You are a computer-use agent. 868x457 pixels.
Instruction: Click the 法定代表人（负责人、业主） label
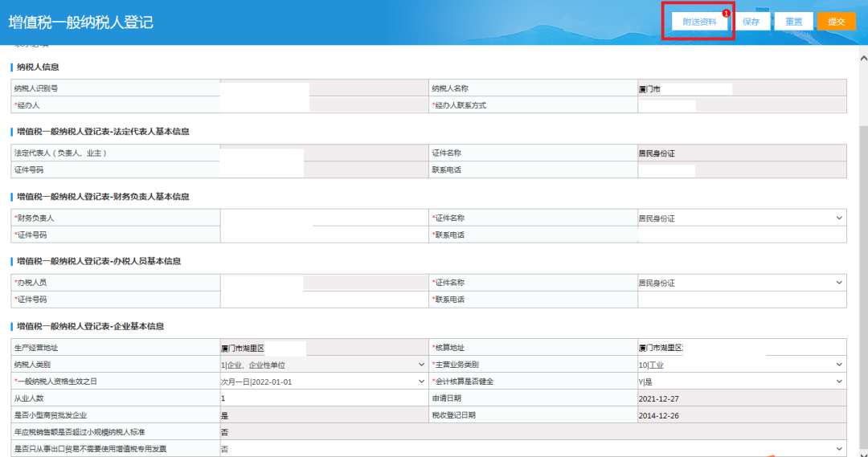pyautogui.click(x=60, y=153)
